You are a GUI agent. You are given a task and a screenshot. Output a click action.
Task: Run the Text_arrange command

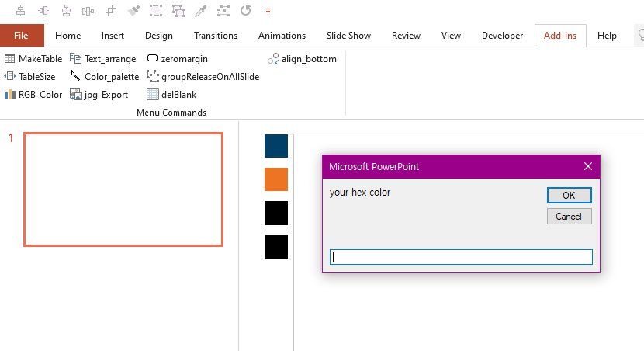coord(102,59)
